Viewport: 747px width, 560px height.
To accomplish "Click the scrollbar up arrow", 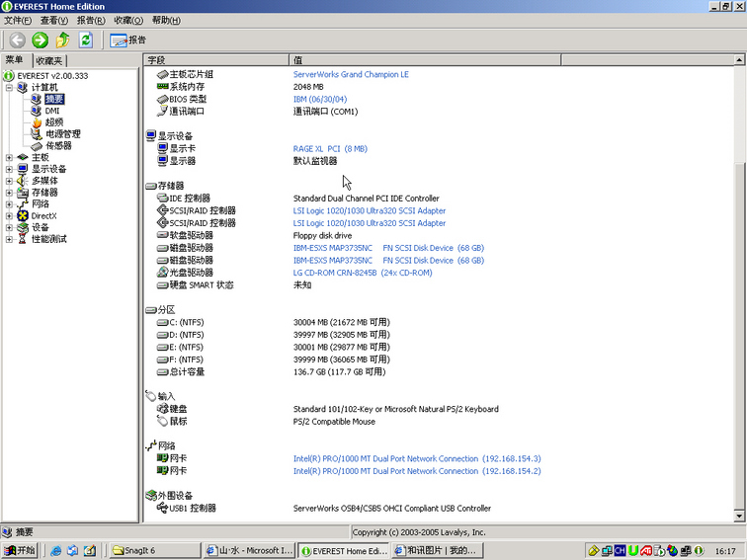I will [x=739, y=60].
